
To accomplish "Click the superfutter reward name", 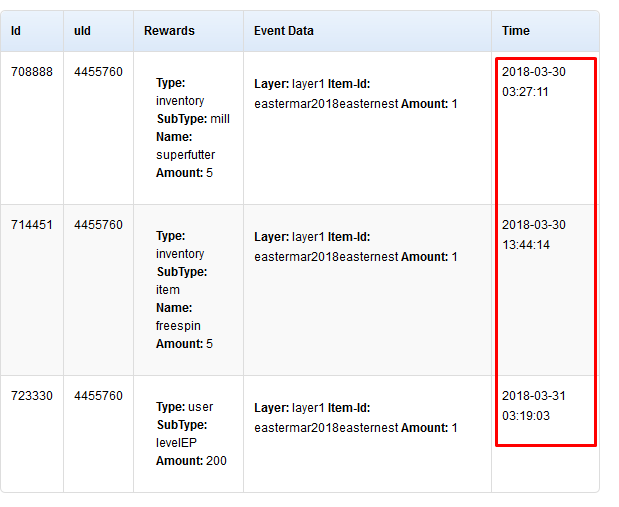I will 185,155.
